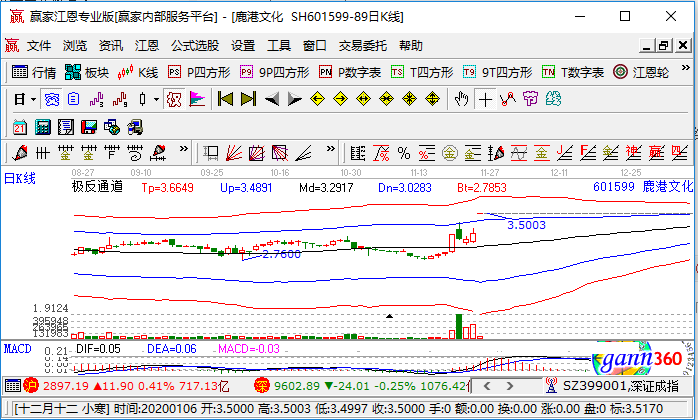The width and height of the screenshot is (698, 420).
Task: Open the 文件 menu
Action: (x=39, y=45)
